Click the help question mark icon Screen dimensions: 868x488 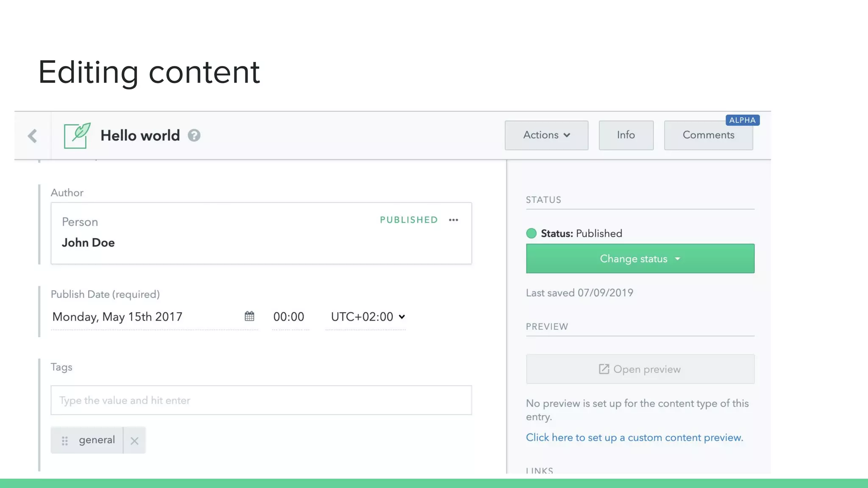(x=194, y=136)
